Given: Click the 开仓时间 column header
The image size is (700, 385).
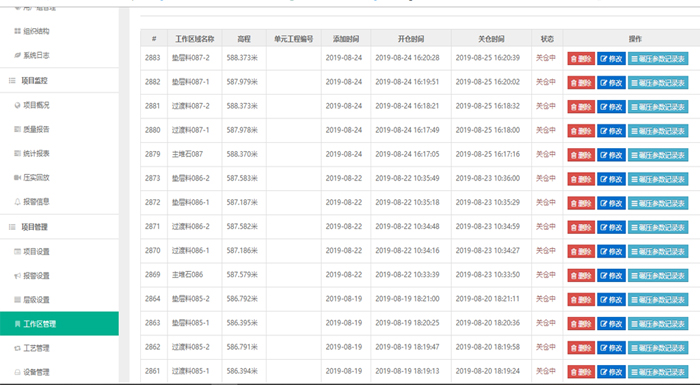Looking at the screenshot, I should click(x=411, y=39).
